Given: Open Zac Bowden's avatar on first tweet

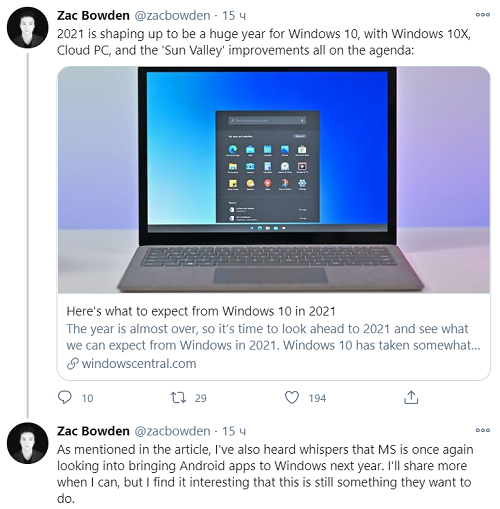Looking at the screenshot, I should coord(28,28).
